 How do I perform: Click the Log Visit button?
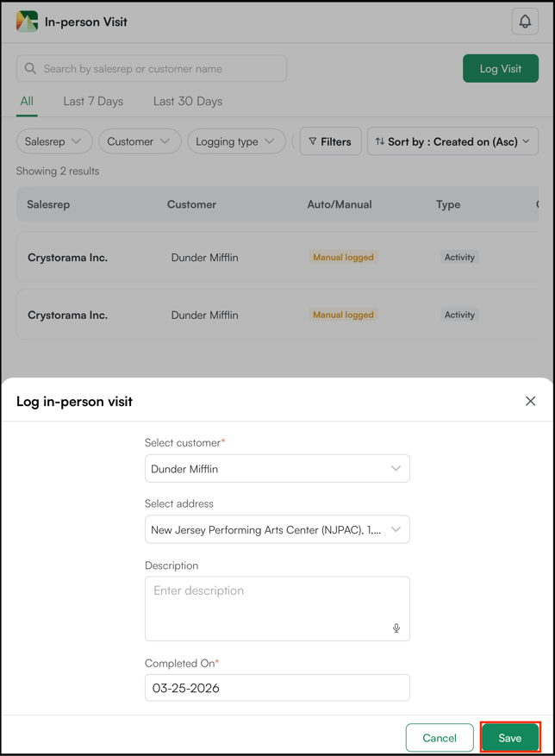[x=501, y=68]
